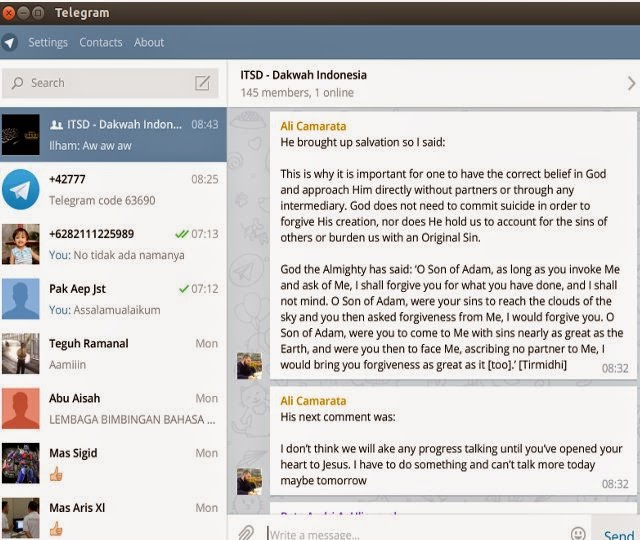Open the Abu Aisah chat
The image size is (640, 540).
point(113,408)
